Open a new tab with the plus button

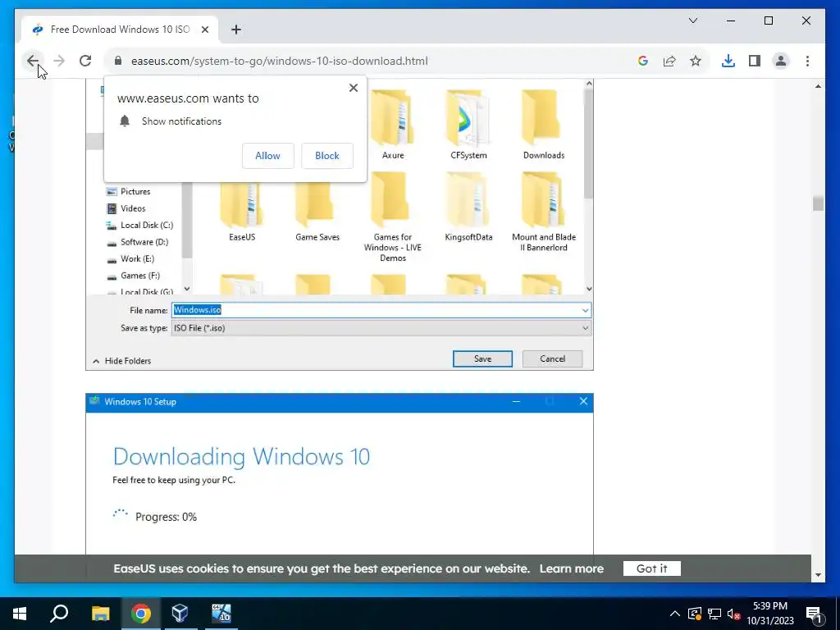pos(236,30)
